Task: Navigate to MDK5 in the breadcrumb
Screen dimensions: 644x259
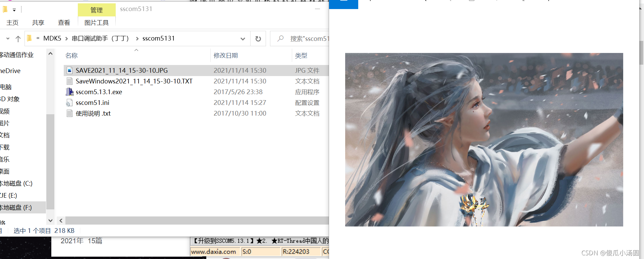Action: [52, 38]
